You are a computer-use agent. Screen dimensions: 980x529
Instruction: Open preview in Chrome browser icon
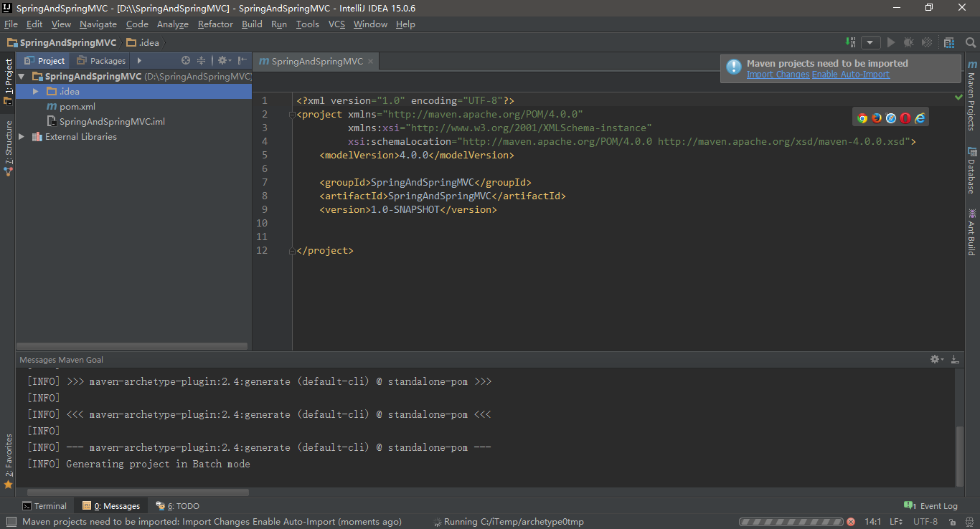862,118
